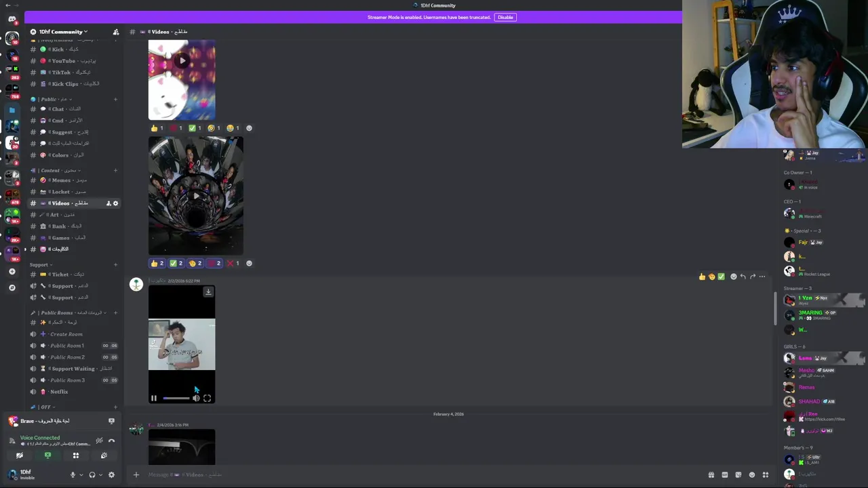Open reply arrow in message hover toolbar
868x488 pixels.
tap(743, 277)
